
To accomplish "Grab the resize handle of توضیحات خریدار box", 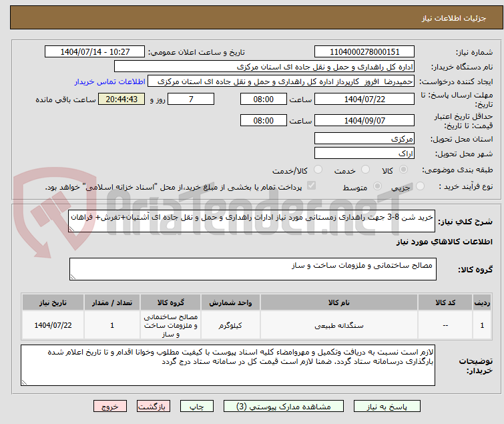I will click(25, 383).
